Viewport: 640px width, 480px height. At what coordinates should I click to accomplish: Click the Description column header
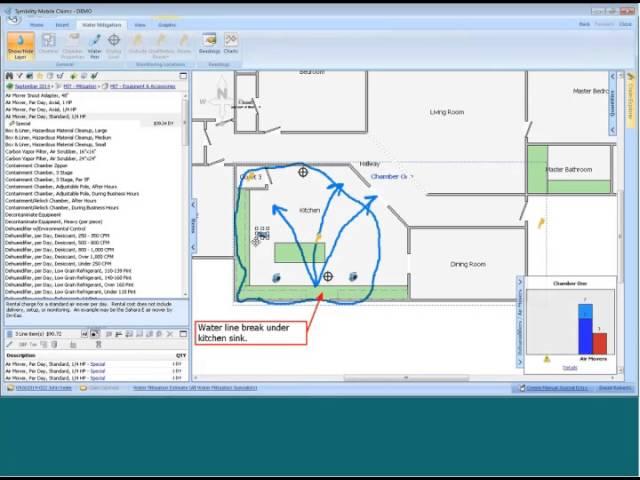coord(21,356)
